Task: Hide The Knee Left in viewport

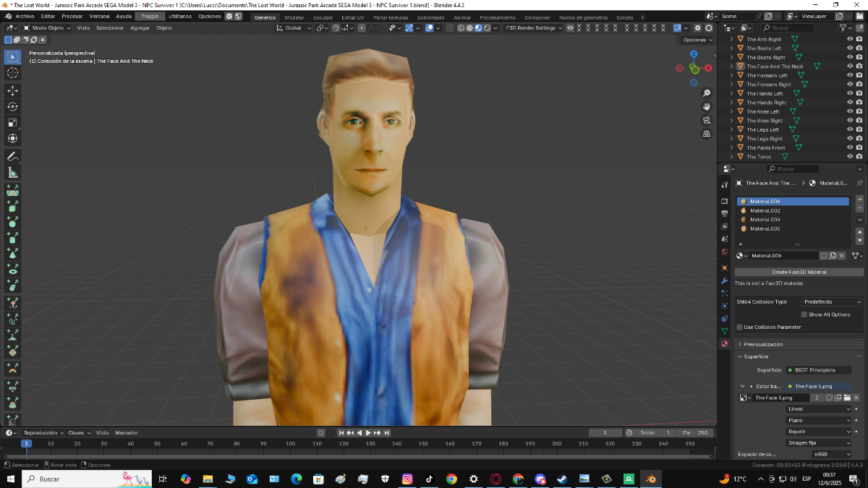Action: click(850, 111)
